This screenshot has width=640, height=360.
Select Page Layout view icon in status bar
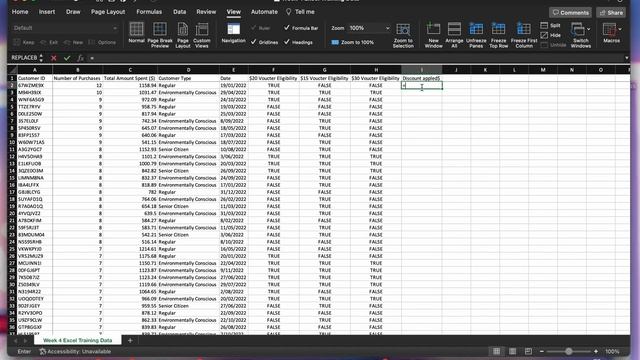click(512, 351)
